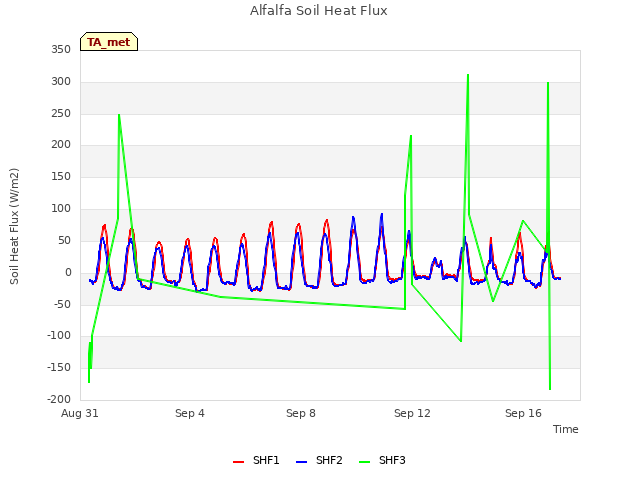Click SHF2 blue peak near 90 before Sep 11

coord(382,214)
